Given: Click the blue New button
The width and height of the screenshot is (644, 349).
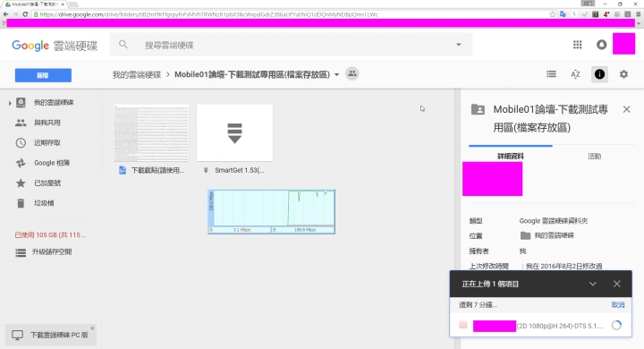Looking at the screenshot, I should coord(43,75).
